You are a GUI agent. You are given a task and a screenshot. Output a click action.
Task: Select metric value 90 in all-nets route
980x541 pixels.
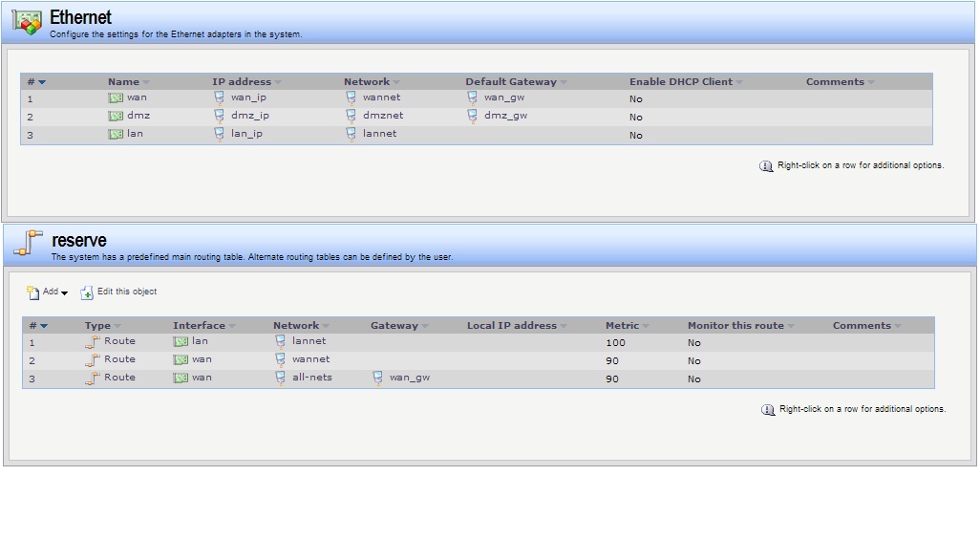pos(612,379)
